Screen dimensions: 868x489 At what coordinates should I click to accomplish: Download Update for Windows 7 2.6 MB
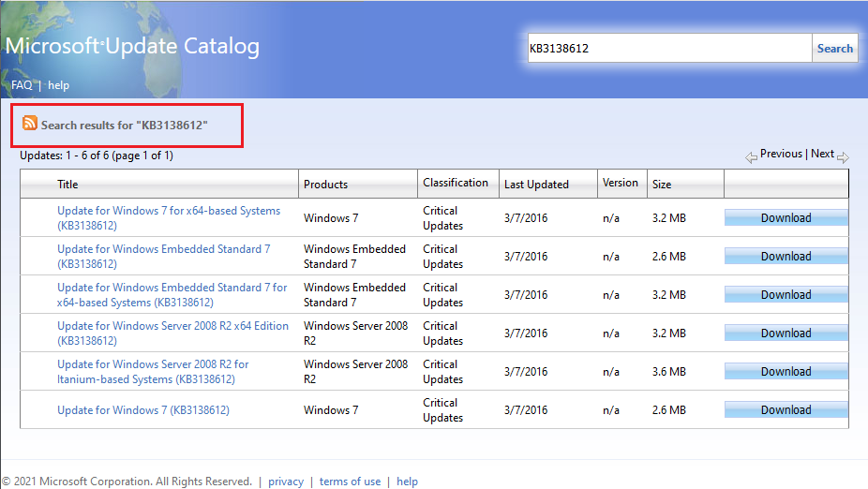pos(786,410)
